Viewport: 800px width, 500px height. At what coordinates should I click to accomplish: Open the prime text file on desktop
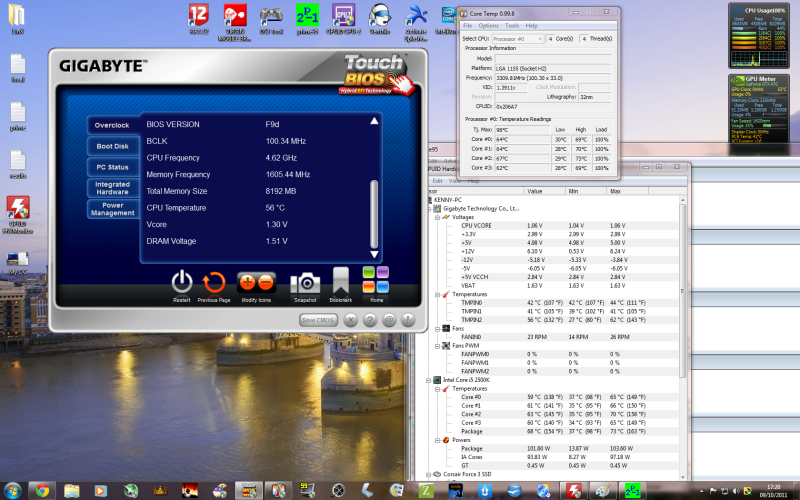pos(18,116)
